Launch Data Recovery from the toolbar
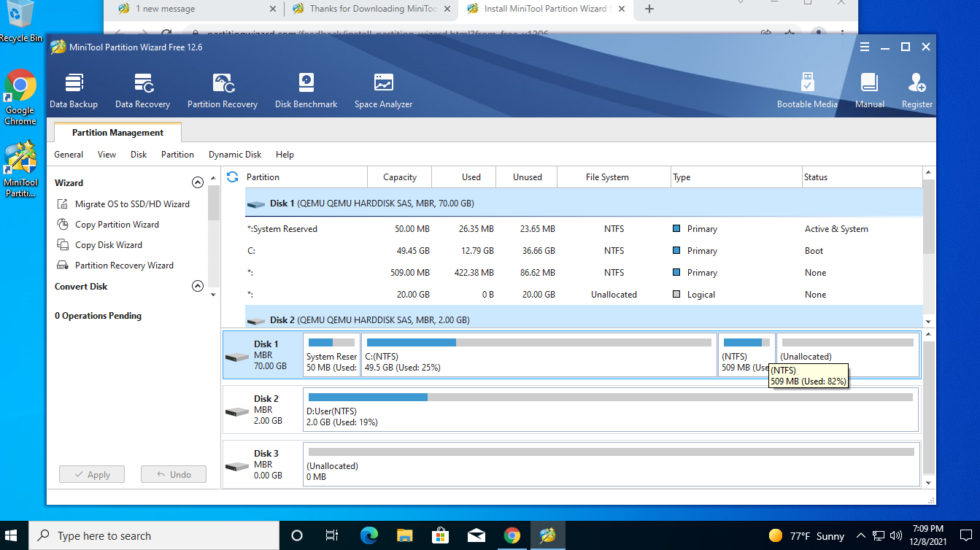The image size is (980, 550). point(142,91)
